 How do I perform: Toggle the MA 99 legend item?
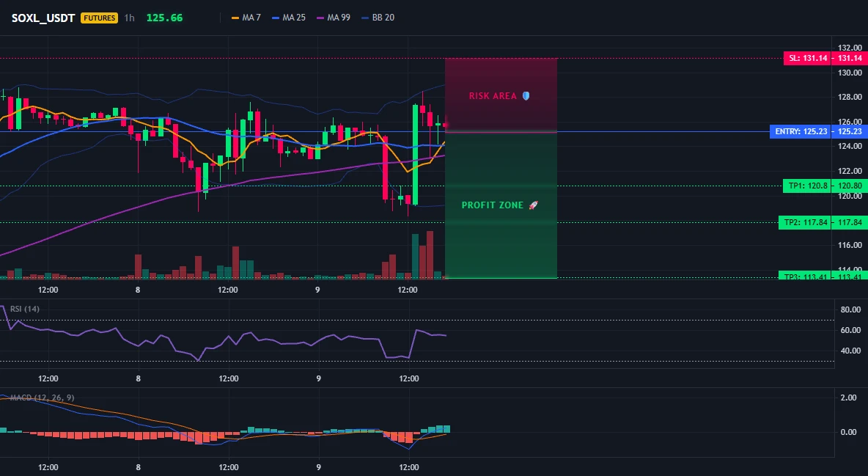334,18
